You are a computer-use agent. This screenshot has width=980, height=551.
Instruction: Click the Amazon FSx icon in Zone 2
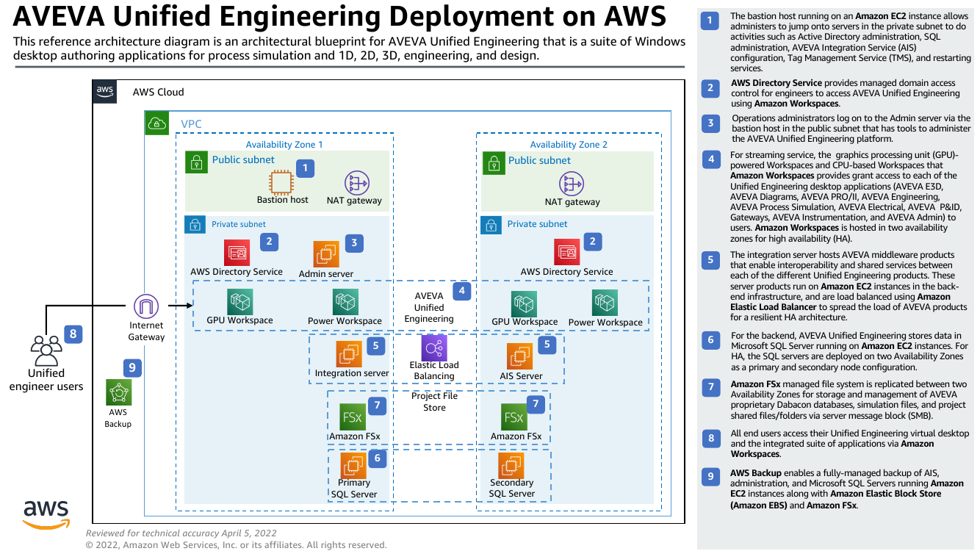pyautogui.click(x=514, y=417)
